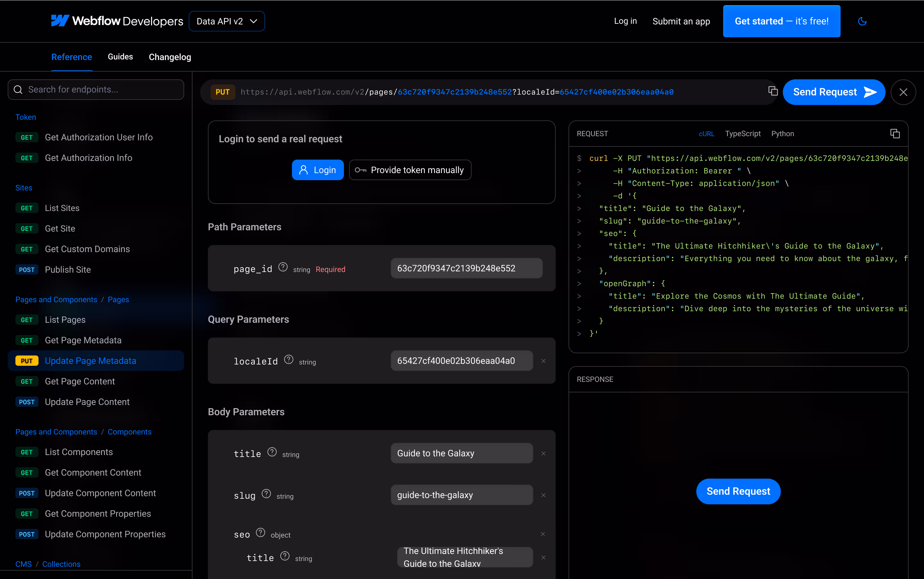The width and height of the screenshot is (924, 579).
Task: Open Get Page Content endpoint
Action: tap(80, 382)
